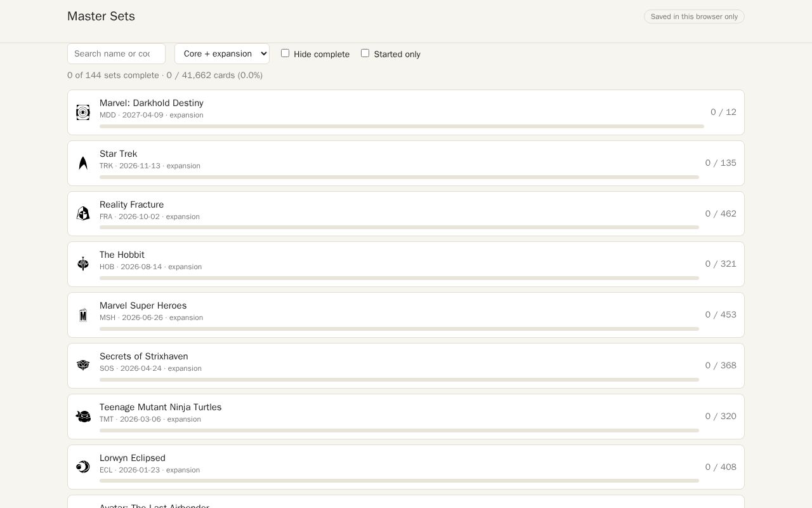Enable the Hide complete checkbox
The width and height of the screenshot is (812, 508).
pos(285,53)
